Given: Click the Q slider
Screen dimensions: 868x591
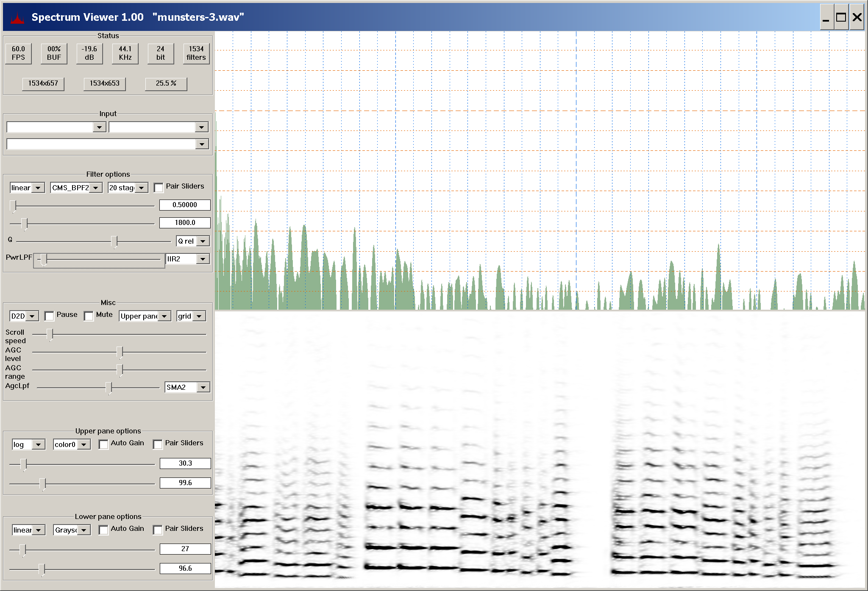Looking at the screenshot, I should (x=93, y=241).
